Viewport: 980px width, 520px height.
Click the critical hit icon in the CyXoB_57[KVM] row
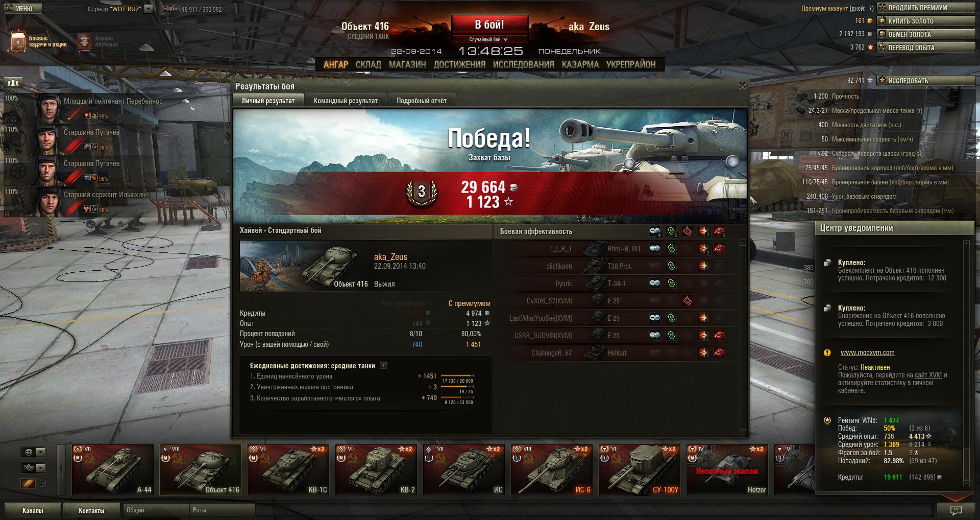[x=688, y=301]
